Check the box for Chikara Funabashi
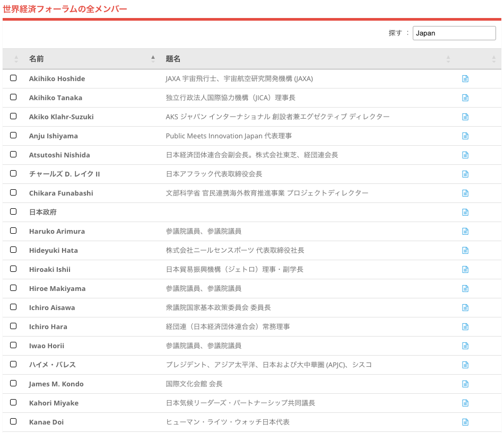This screenshot has width=504, height=433. tap(13, 192)
